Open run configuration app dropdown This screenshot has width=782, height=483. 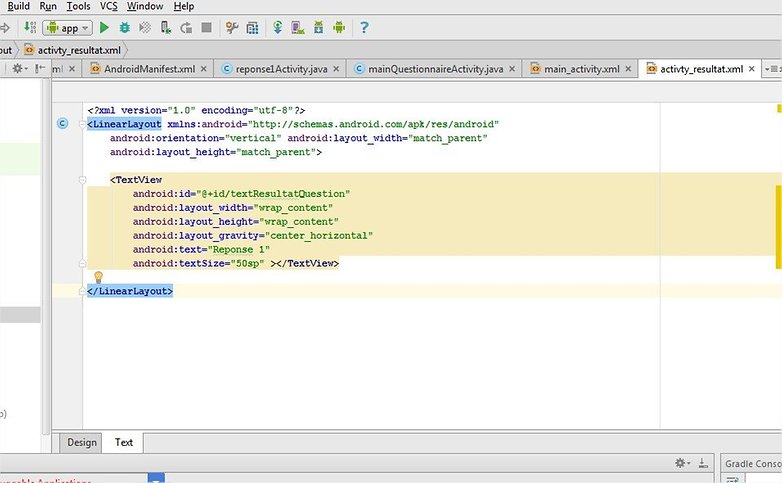point(68,28)
